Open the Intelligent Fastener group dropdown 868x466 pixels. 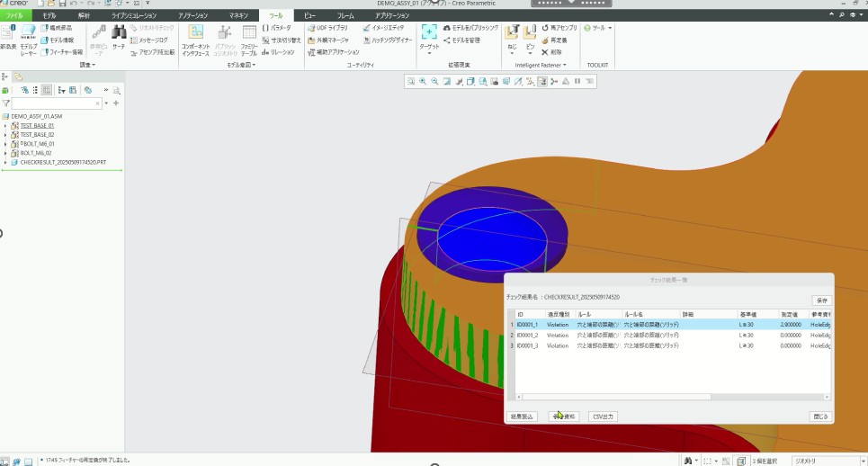pyautogui.click(x=539, y=66)
